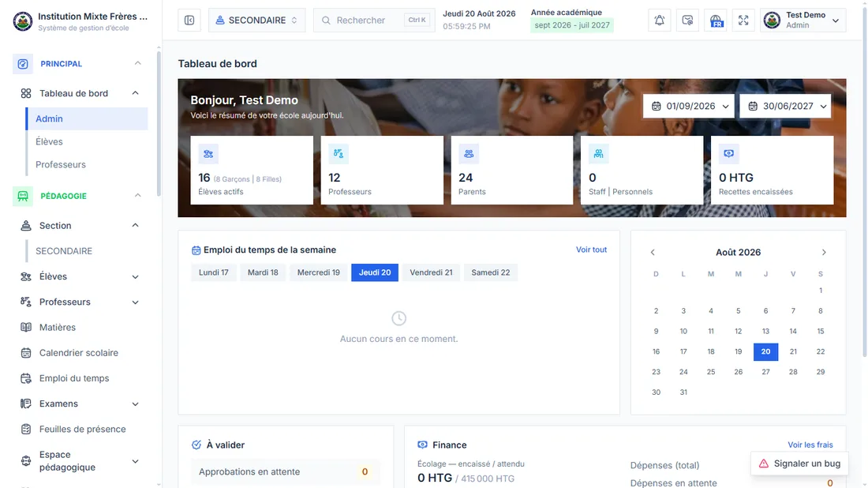Open Emploi du temps sidebar item
This screenshot has width=868, height=488.
74,378
